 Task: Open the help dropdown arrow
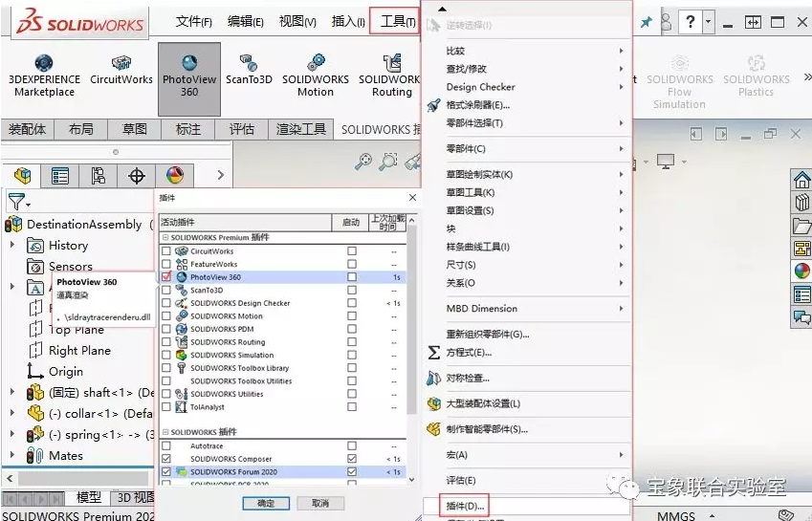pos(709,22)
